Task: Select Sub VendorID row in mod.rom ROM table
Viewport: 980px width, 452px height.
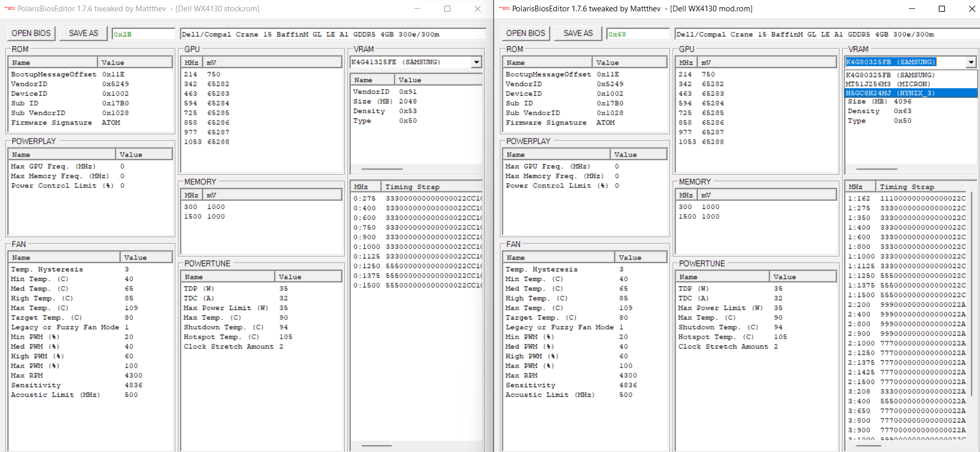Action: (585, 113)
